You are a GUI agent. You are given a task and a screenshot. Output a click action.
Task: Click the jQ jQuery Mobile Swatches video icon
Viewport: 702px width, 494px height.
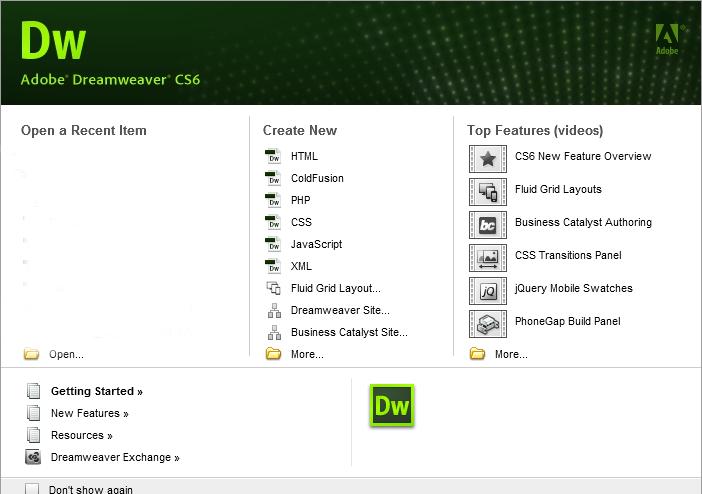488,291
